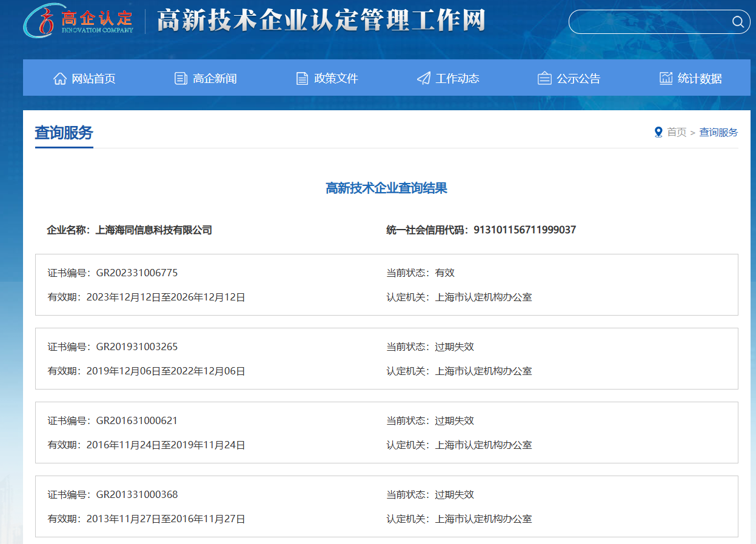Go to 首页 via breadcrumb link
Screen dimensions: 756x544
coord(677,132)
